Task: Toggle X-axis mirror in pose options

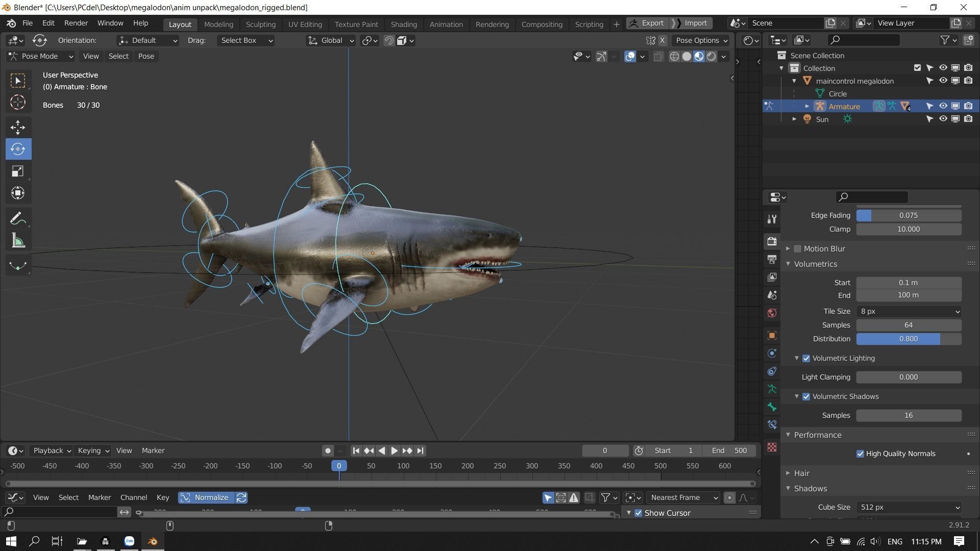Action: [662, 40]
